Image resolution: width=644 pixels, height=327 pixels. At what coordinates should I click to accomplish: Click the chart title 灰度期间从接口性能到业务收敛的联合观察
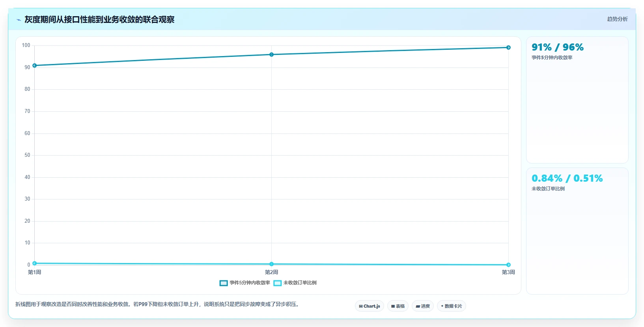(99, 19)
